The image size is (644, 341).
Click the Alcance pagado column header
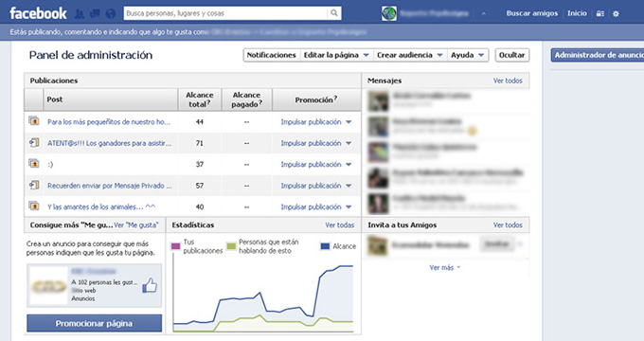(246, 99)
